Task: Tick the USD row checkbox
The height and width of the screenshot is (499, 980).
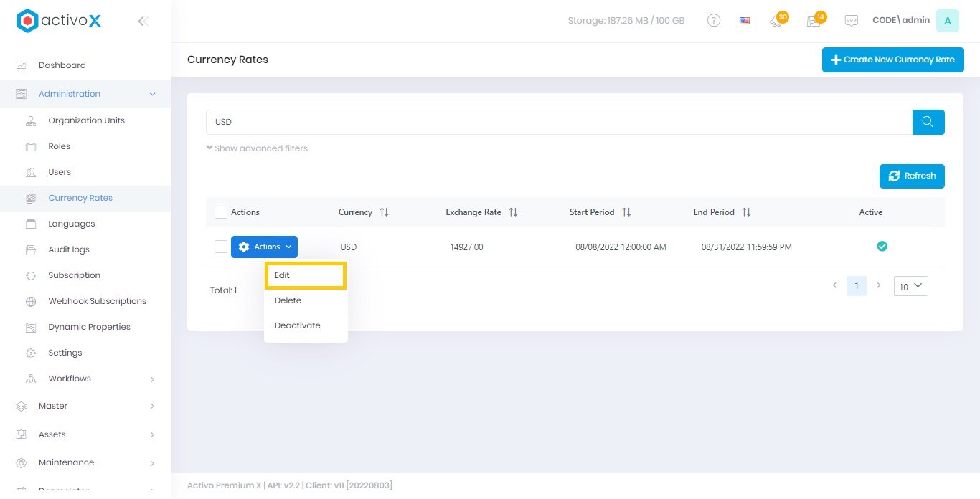Action: point(221,247)
